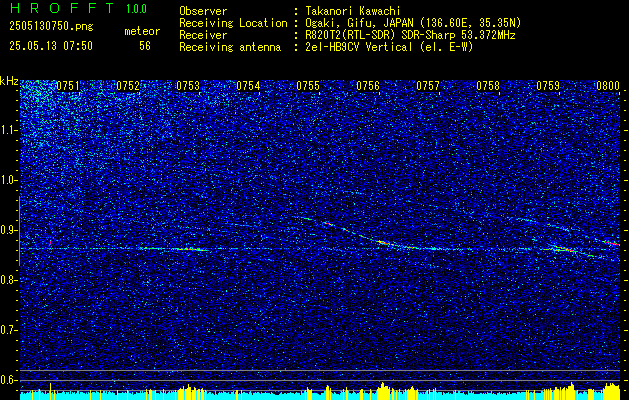This screenshot has height=400, width=629.
Task: Click the date stamp 25.05.13 07:50
Action: (51, 46)
